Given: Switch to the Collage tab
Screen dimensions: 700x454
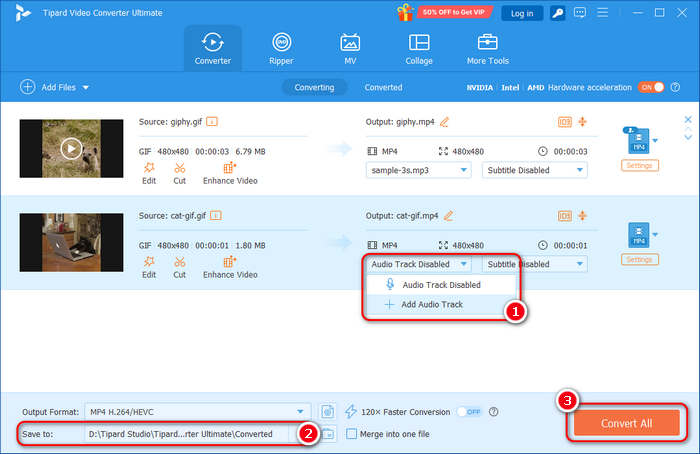Looking at the screenshot, I should [x=419, y=49].
